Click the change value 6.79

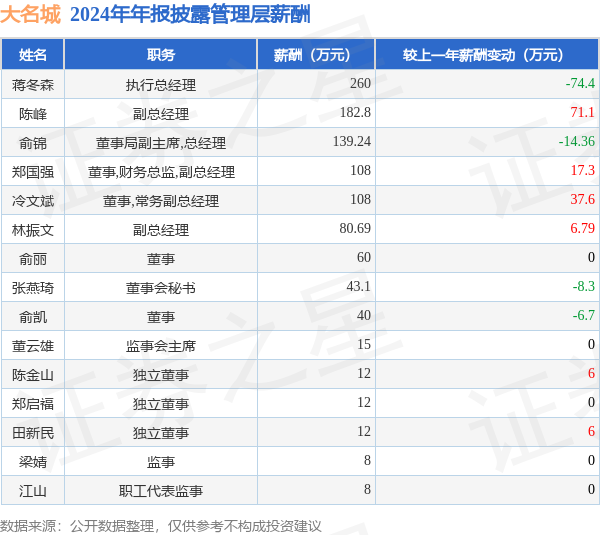point(583,228)
